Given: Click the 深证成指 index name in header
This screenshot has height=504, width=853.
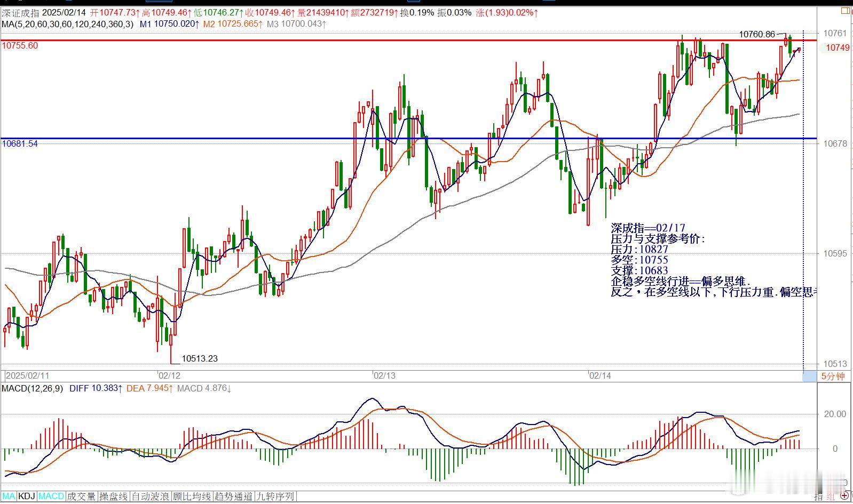Looking at the screenshot, I should coord(20,12).
